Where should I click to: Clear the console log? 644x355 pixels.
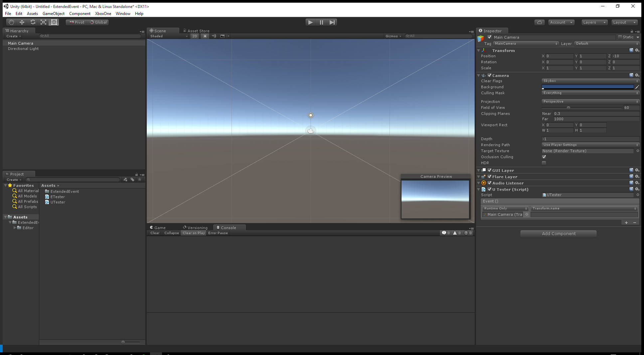tap(155, 233)
